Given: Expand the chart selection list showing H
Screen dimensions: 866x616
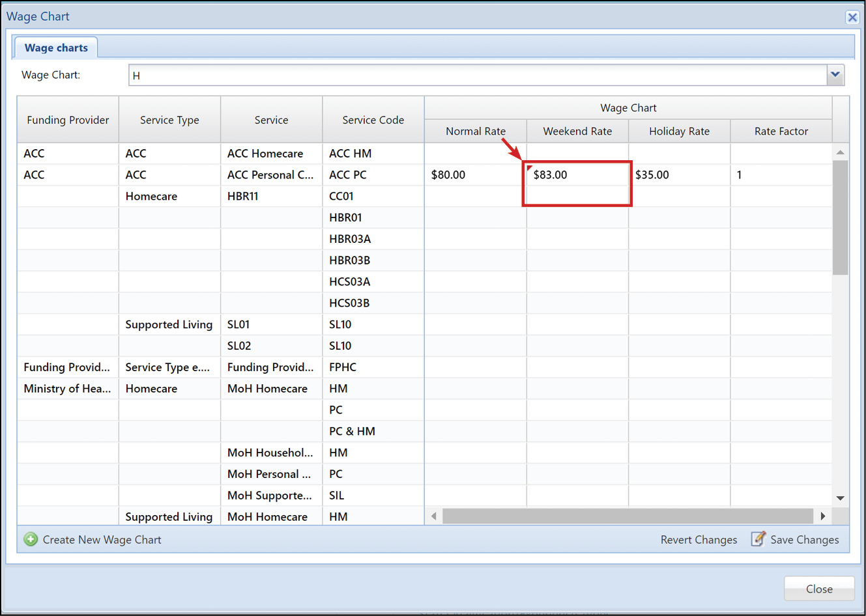Looking at the screenshot, I should click(835, 74).
